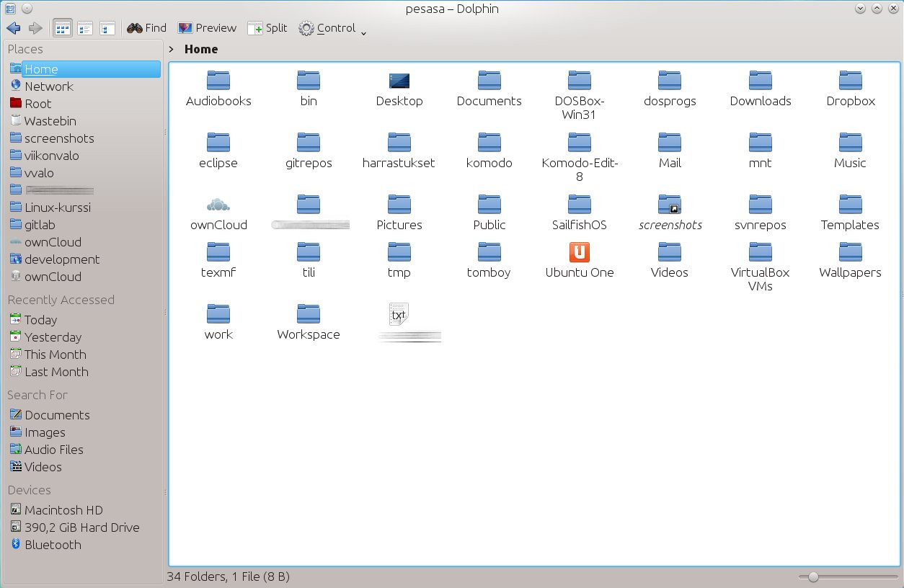Switch to Compact view mode

(85, 29)
